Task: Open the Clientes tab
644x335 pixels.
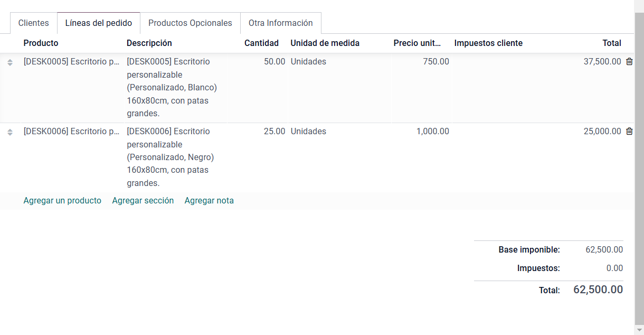Action: point(33,23)
